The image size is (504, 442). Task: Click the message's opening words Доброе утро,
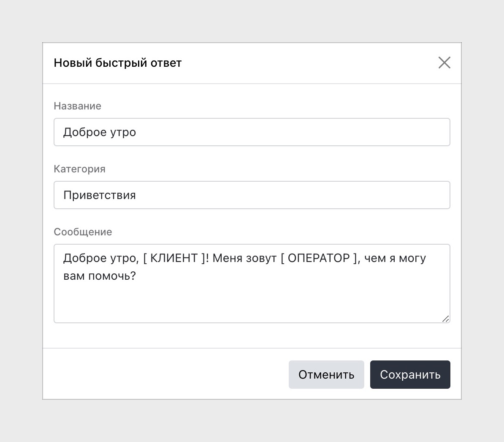(101, 258)
